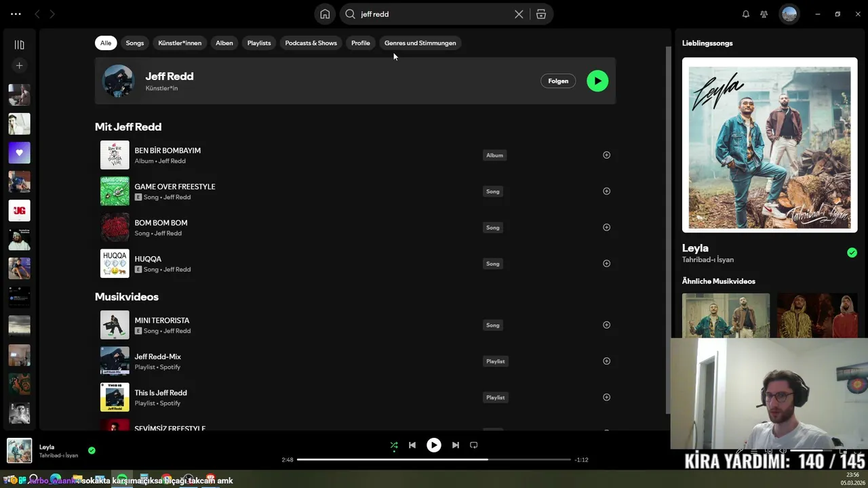Open friend activity icon
Image resolution: width=868 pixels, height=488 pixels.
(764, 14)
